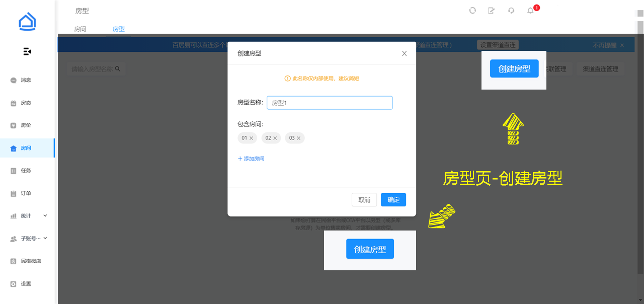644x304 pixels.
Task: Dismiss the banner with its X icon
Action: [x=622, y=45]
